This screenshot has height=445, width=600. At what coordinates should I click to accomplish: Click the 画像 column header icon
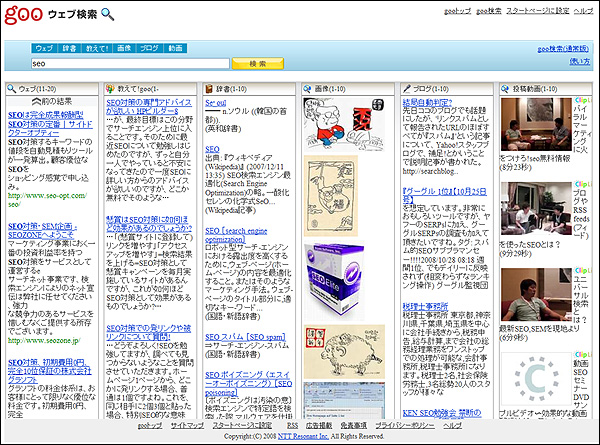click(x=306, y=89)
